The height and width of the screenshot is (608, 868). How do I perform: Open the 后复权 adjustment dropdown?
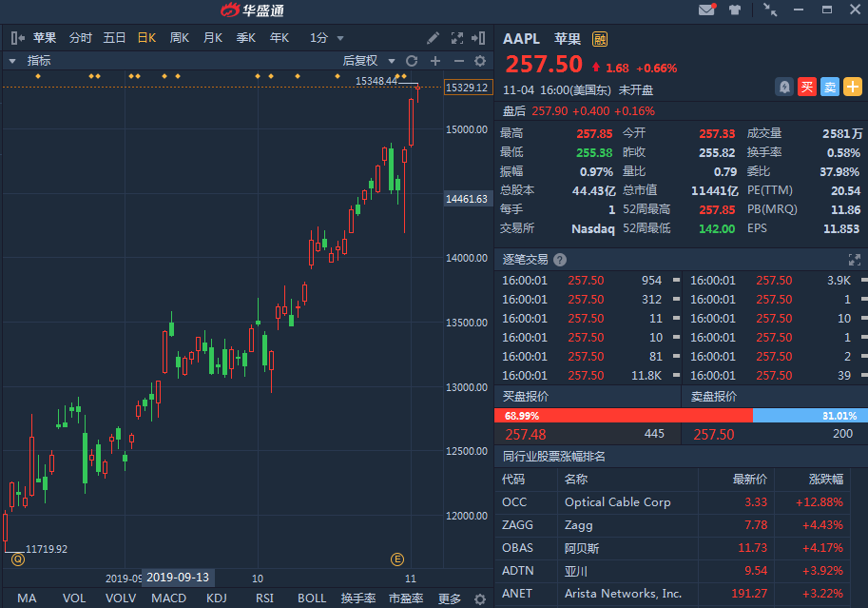(x=367, y=61)
